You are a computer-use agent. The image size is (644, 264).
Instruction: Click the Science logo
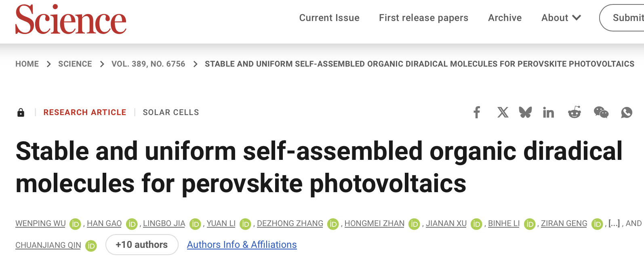[71, 20]
